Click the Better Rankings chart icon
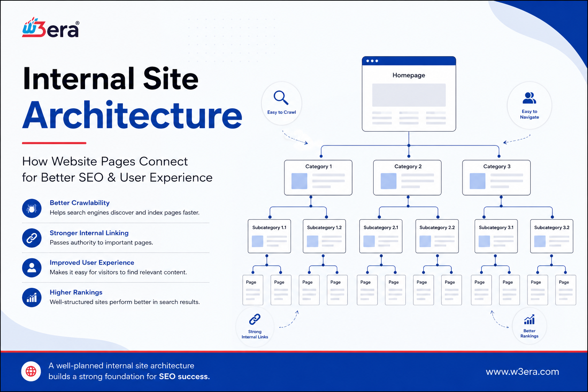This screenshot has height=392, width=588. [529, 319]
